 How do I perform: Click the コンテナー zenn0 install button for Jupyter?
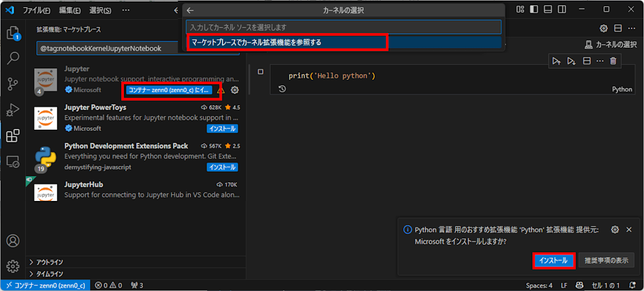click(x=169, y=90)
